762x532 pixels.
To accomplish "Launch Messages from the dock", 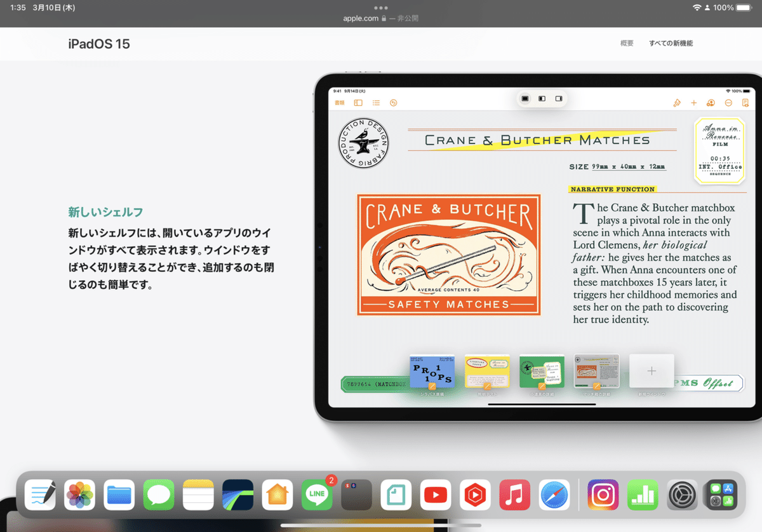I will [159, 495].
